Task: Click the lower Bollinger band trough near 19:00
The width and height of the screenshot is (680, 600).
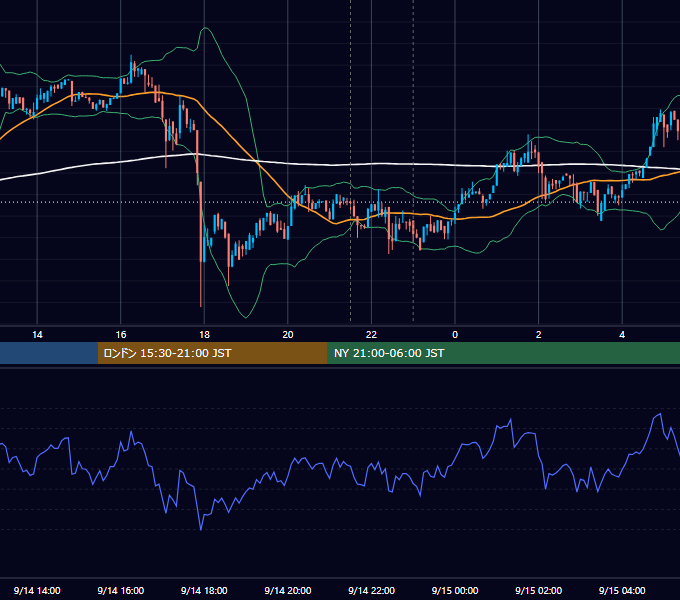Action: point(245,316)
